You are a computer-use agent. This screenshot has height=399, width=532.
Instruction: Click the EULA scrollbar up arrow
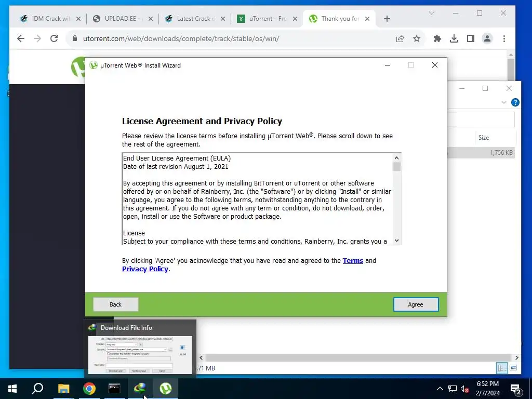point(396,158)
